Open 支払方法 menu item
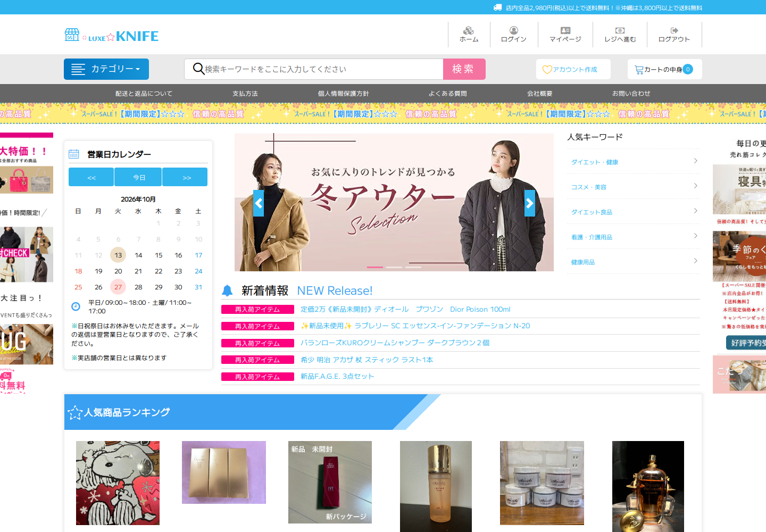The height and width of the screenshot is (532, 766). coord(245,94)
